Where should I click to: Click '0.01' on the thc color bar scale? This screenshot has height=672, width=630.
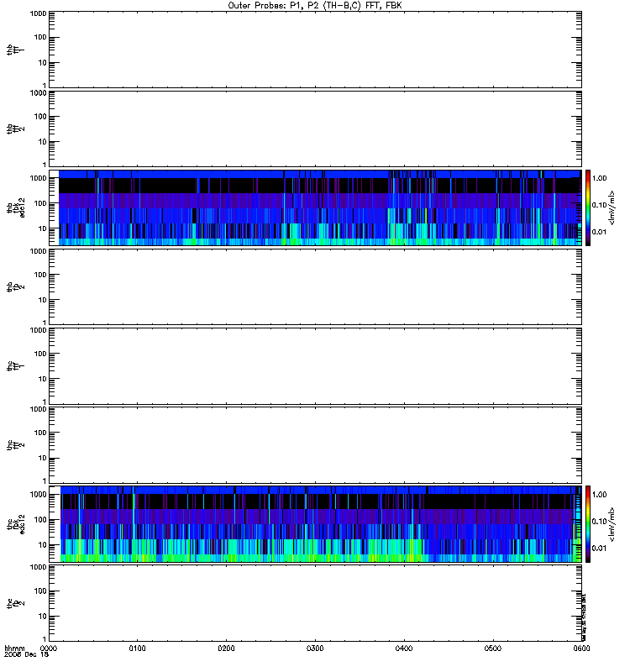(599, 549)
